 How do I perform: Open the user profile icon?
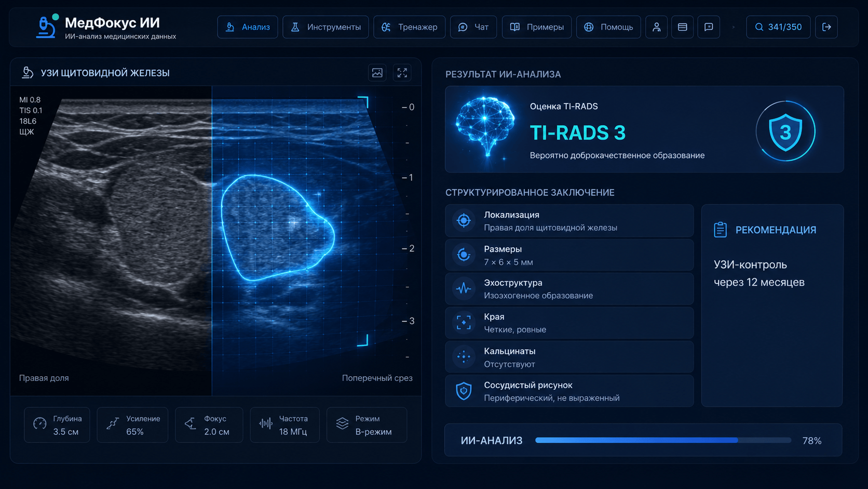[x=656, y=27]
